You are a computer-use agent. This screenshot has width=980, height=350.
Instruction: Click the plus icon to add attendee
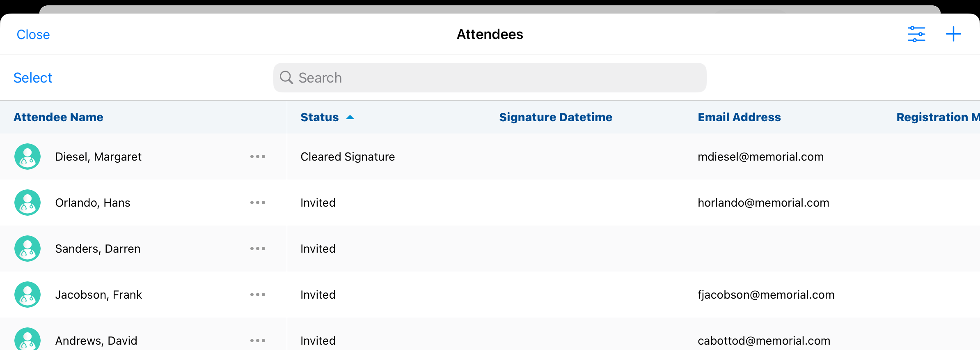(953, 34)
